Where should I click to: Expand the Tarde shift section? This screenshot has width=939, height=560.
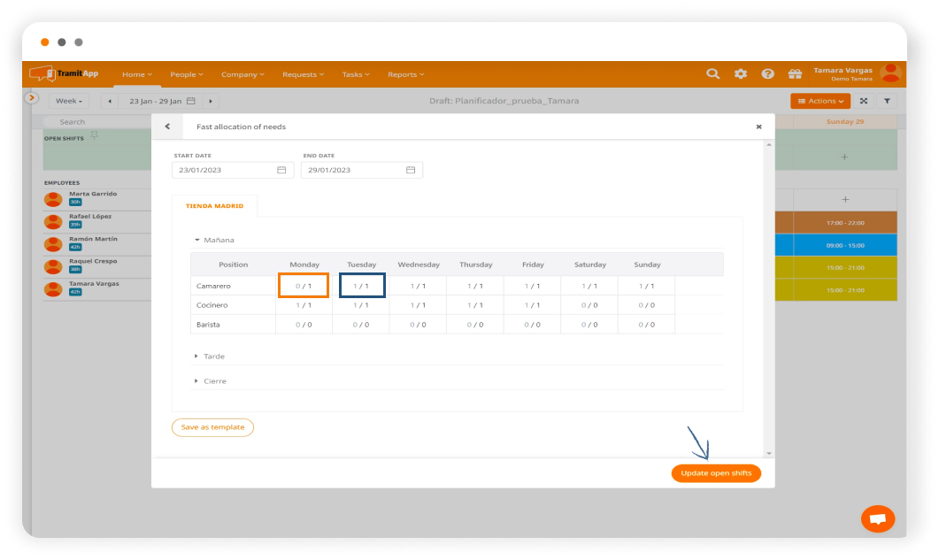212,357
